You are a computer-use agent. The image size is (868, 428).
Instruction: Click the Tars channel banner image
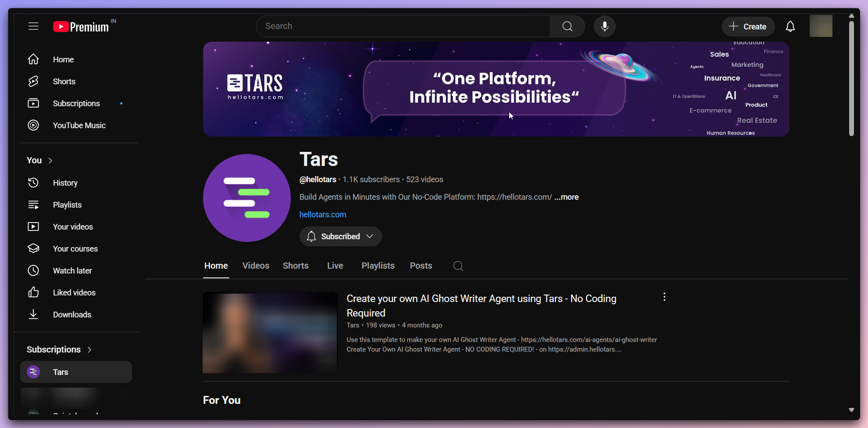[496, 89]
